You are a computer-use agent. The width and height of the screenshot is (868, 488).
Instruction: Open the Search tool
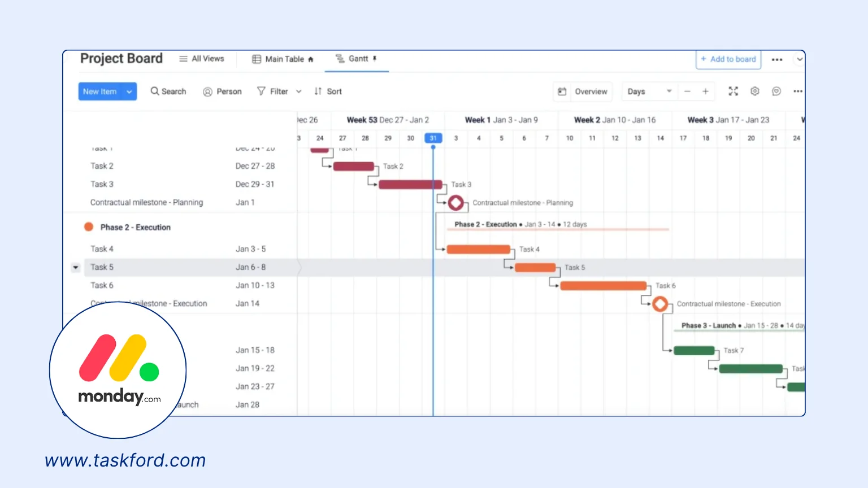click(168, 91)
